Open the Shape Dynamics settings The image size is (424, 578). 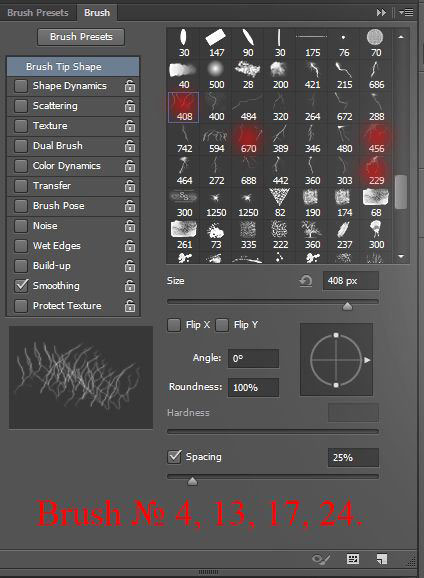[x=70, y=86]
